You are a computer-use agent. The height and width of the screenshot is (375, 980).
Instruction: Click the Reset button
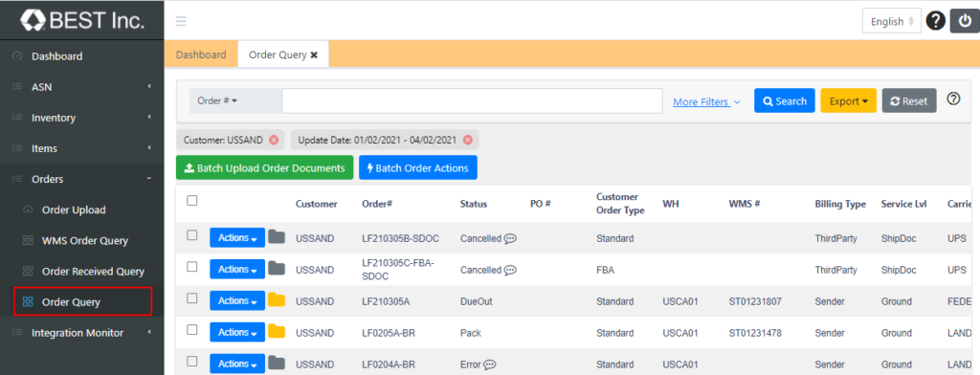tap(909, 100)
